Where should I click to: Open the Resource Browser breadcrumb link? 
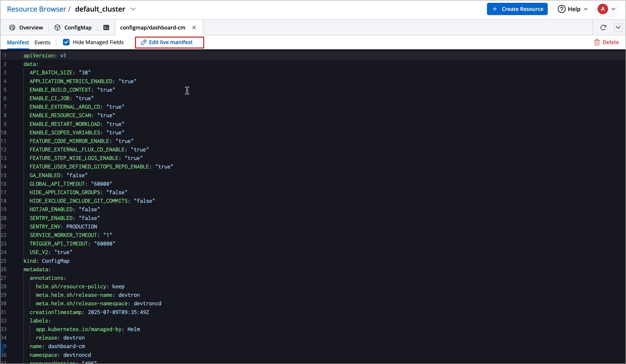tap(36, 9)
